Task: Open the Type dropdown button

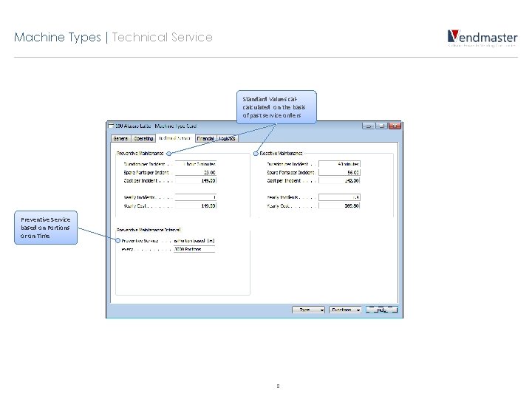Action: [x=308, y=310]
